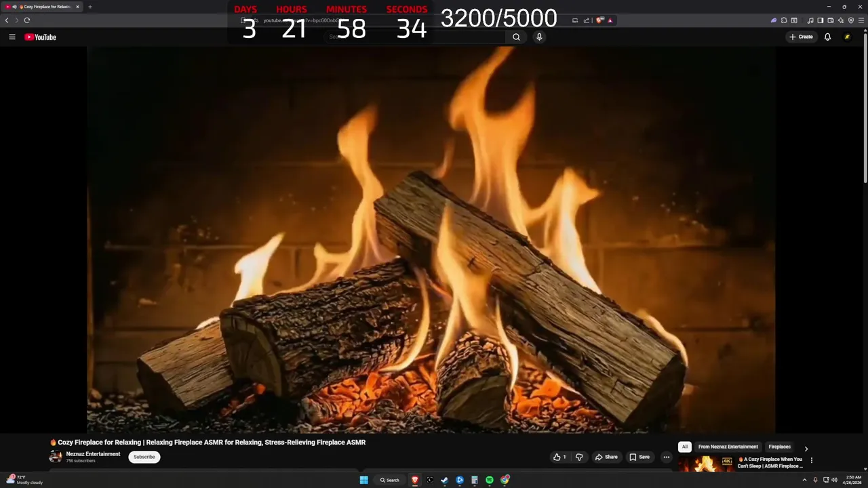Show hidden system tray icons chevron
The height and width of the screenshot is (488, 868).
pos(804,480)
